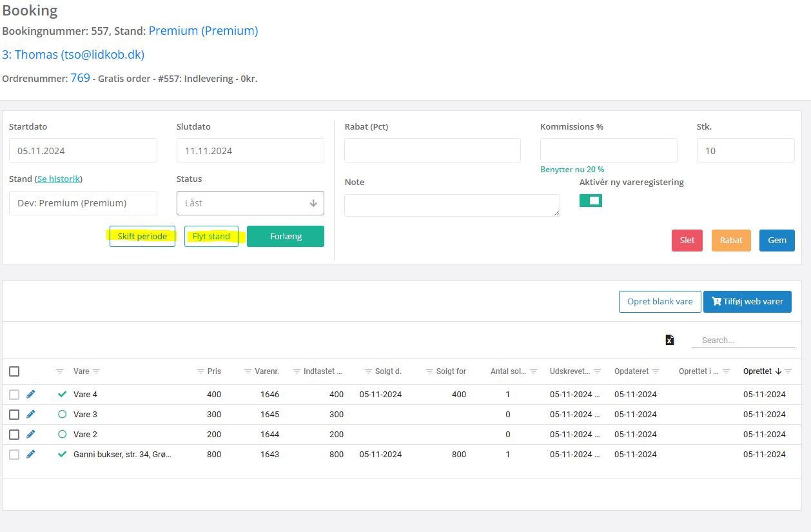Screen dimensions: 811x532
Task: Tick the checkbox for Vare 2 row
Action: 14,434
